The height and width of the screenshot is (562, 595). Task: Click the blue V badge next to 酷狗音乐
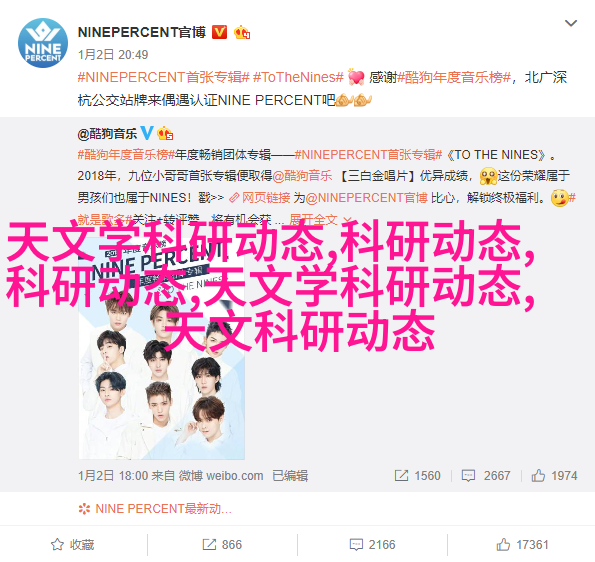tap(147, 133)
